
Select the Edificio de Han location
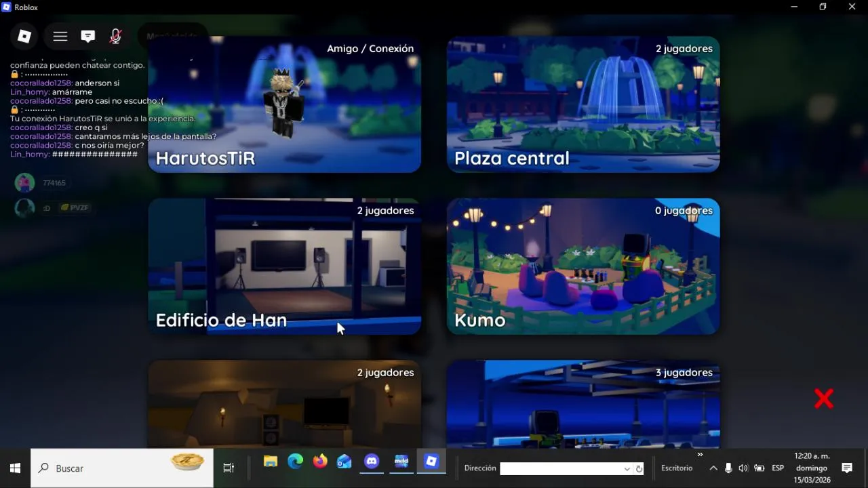(x=284, y=266)
